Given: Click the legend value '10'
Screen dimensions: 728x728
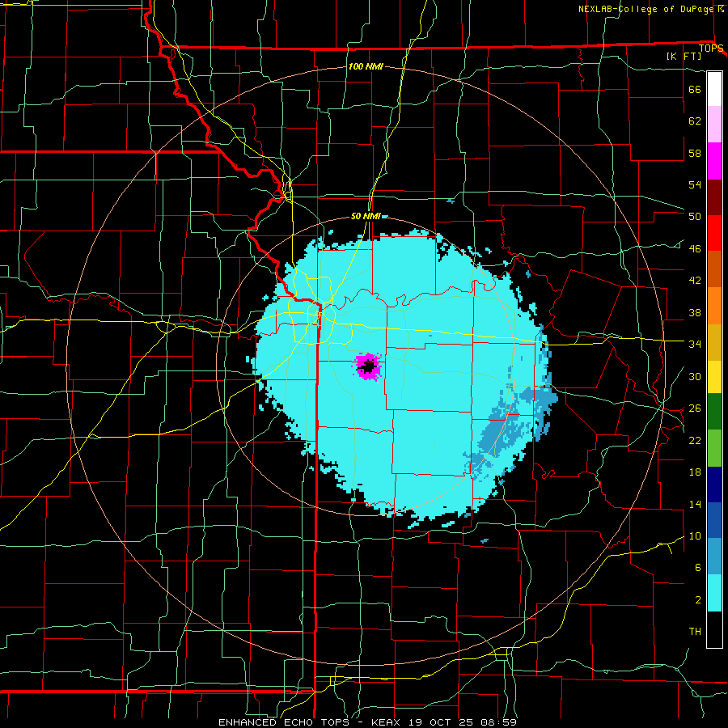Looking at the screenshot, I should point(695,535).
